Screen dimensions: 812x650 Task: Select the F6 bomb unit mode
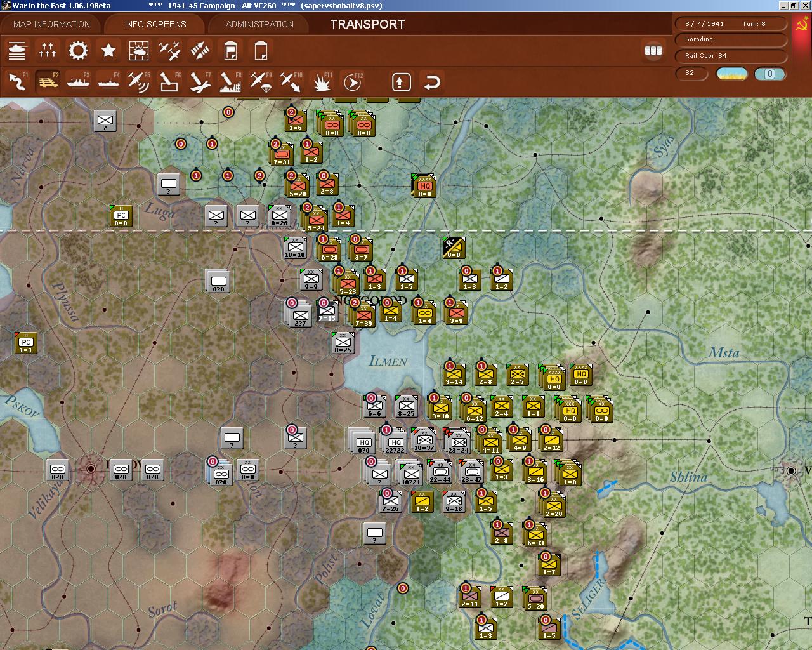pos(169,82)
